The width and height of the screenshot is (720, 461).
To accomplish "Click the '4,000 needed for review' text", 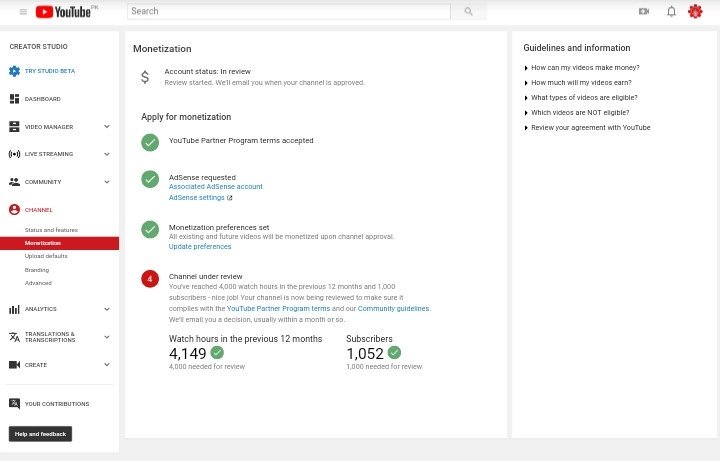I will (x=207, y=366).
